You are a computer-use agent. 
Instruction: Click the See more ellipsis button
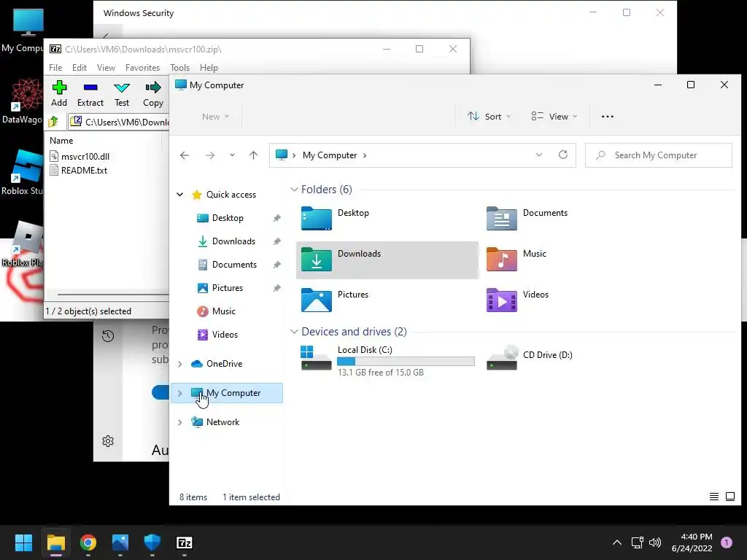(x=608, y=116)
